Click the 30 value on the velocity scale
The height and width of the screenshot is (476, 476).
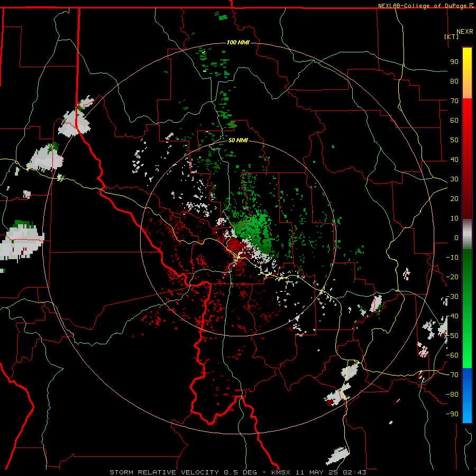click(x=454, y=179)
